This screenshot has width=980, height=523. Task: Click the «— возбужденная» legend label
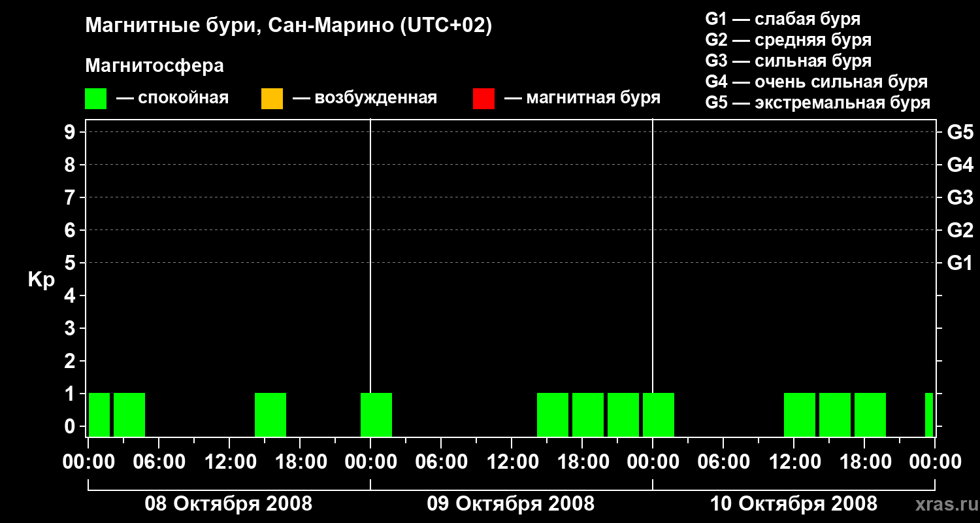pos(365,98)
